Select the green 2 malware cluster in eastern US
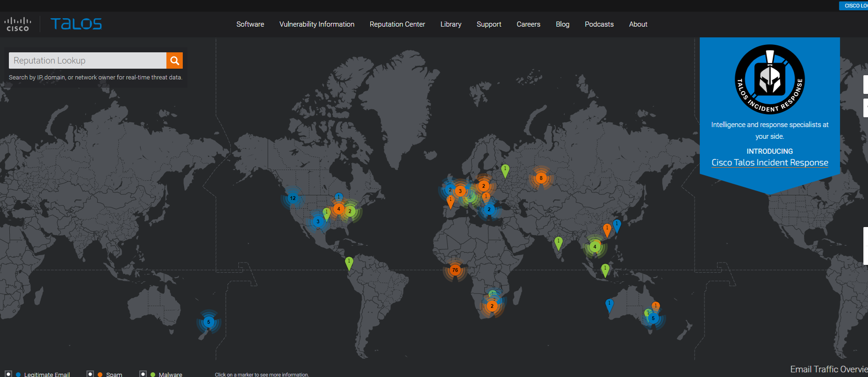Screen dimensions: 868x377 350,211
